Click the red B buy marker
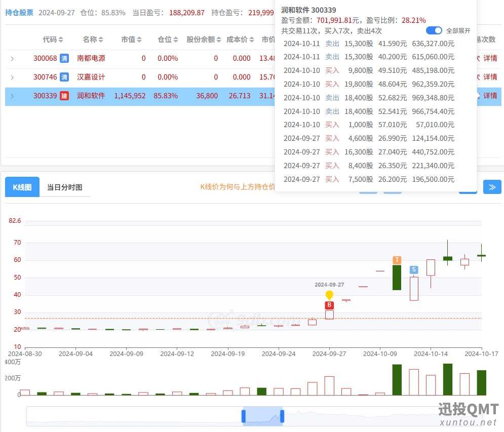This screenshot has width=504, height=432. tap(329, 305)
